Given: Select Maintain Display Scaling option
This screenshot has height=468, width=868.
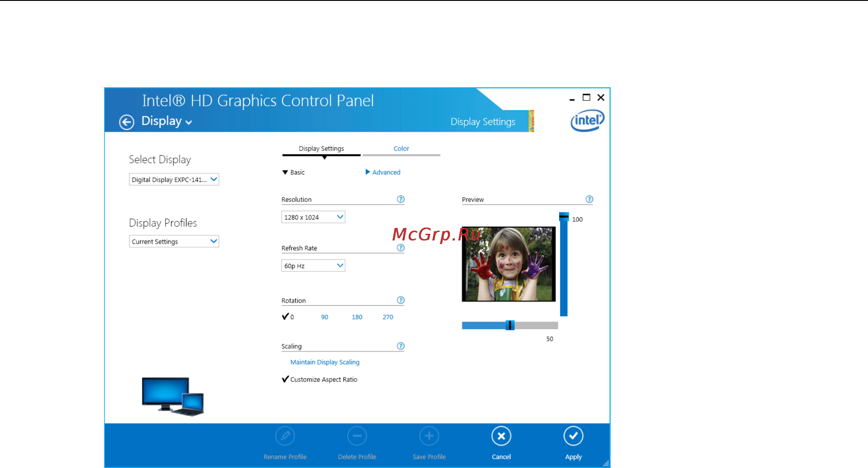Looking at the screenshot, I should point(325,362).
